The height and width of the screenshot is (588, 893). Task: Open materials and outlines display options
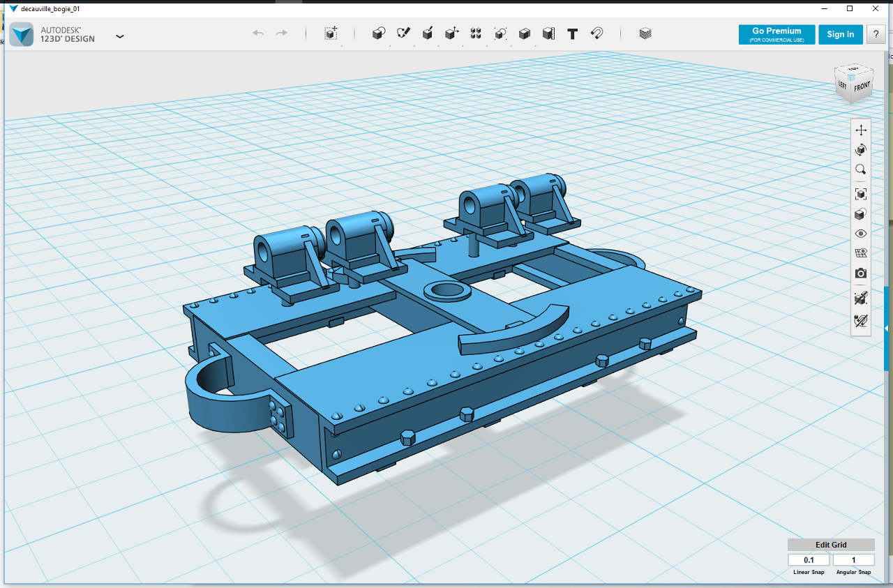click(x=861, y=214)
